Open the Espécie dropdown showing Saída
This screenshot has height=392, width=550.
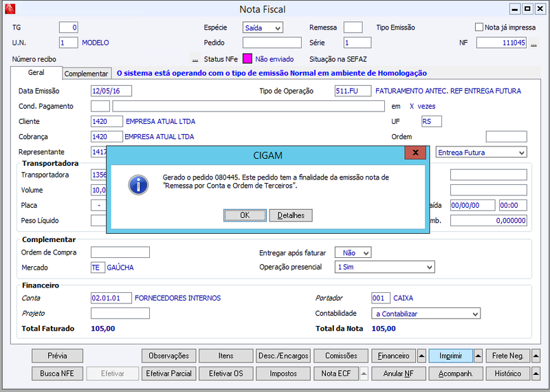263,28
